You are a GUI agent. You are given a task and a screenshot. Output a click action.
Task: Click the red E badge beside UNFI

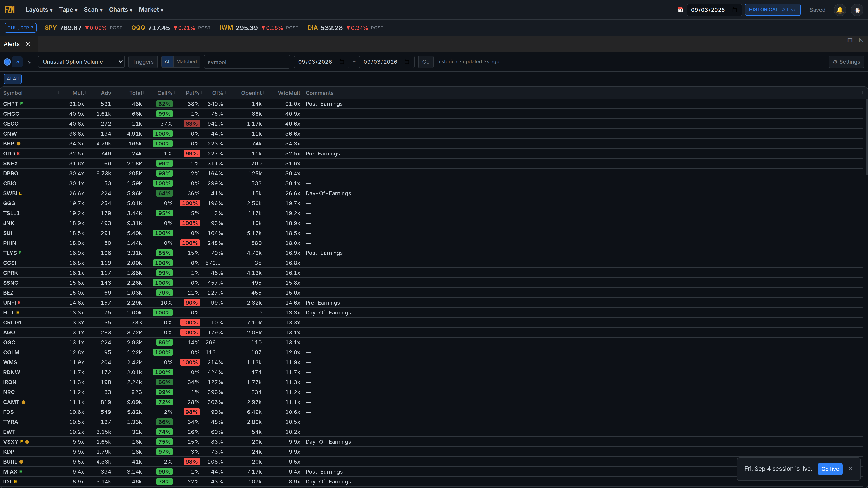(19, 303)
